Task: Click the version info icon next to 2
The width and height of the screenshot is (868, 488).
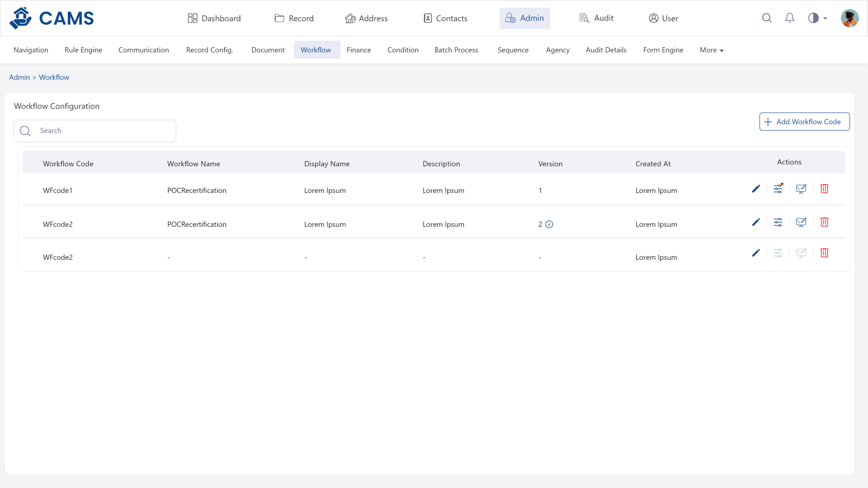Action: click(x=549, y=224)
